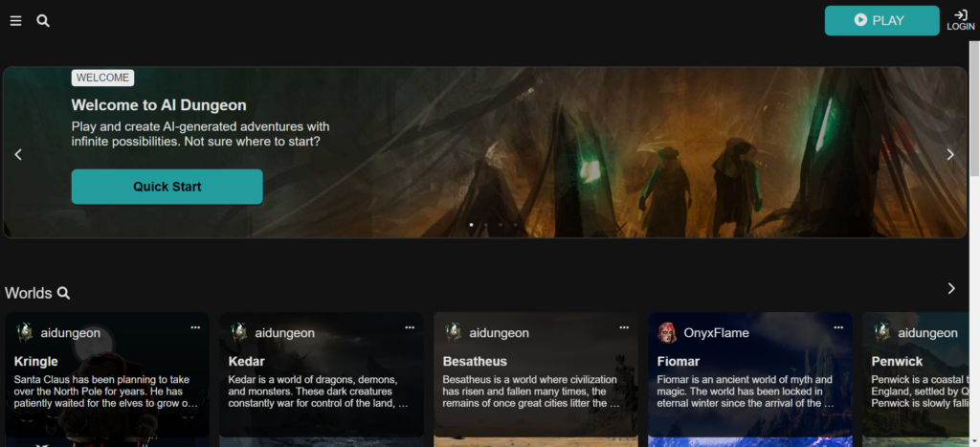Select the first carousel dot indicator
Image resolution: width=980 pixels, height=447 pixels.
tap(470, 226)
